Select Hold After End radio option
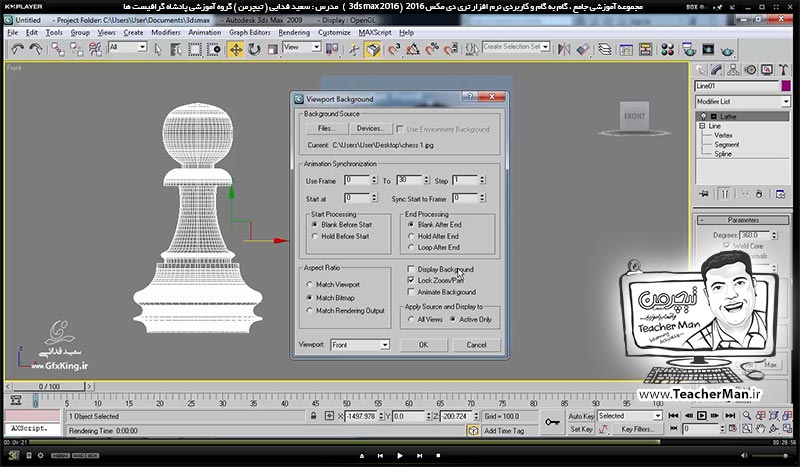This screenshot has width=800, height=467. (x=411, y=236)
